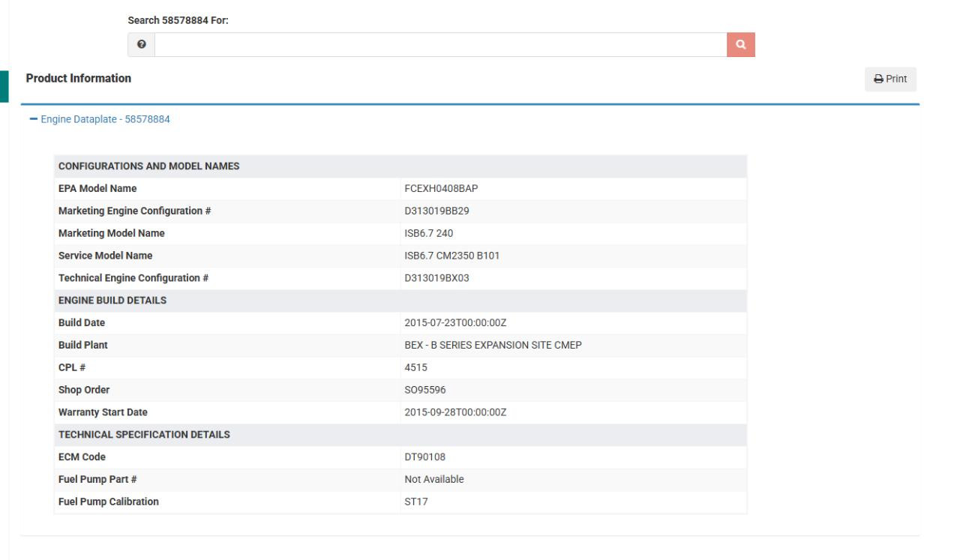Click the Build Date label
Viewport: 960px width, 560px height.
(82, 323)
